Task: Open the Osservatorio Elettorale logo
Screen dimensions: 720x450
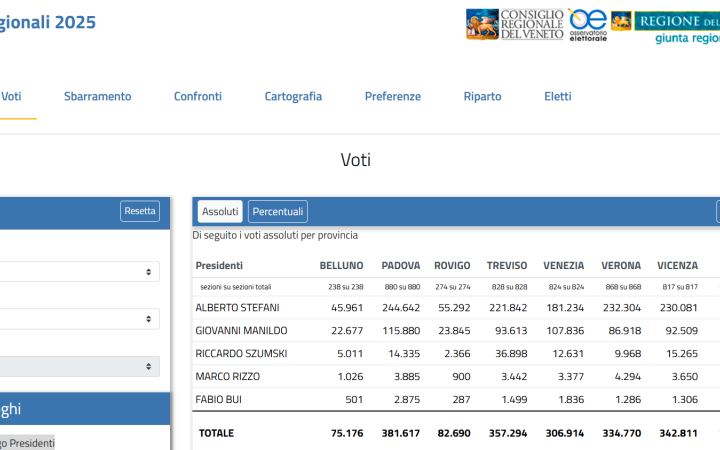Action: [x=587, y=25]
